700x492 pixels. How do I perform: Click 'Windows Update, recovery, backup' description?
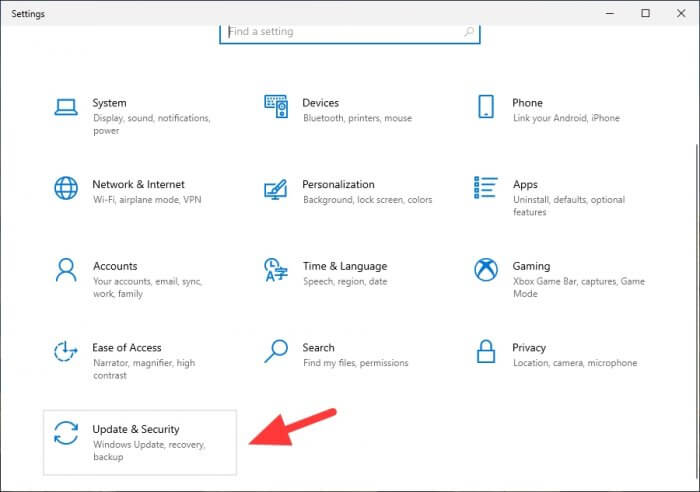[x=149, y=450]
